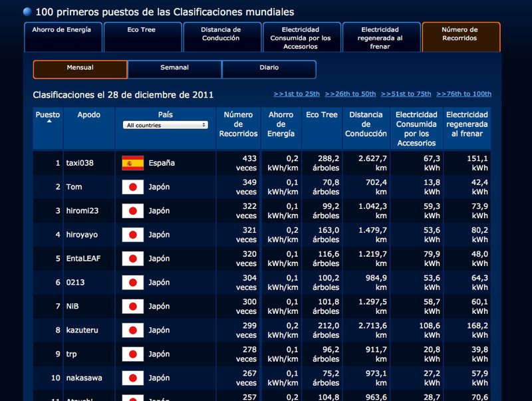Viewport: 532px width, 401px height.
Task: Click the Japan flag in Tom's row
Action: click(x=132, y=187)
